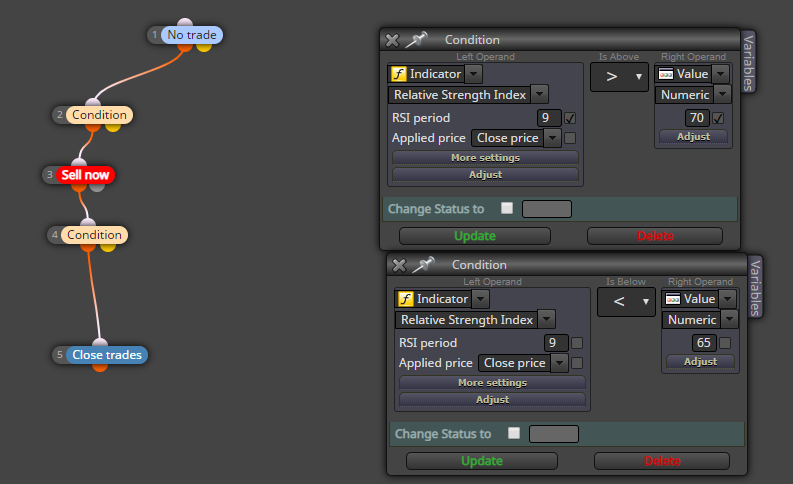
Task: Click the RSI period field in lower panel
Action: pyautogui.click(x=556, y=343)
